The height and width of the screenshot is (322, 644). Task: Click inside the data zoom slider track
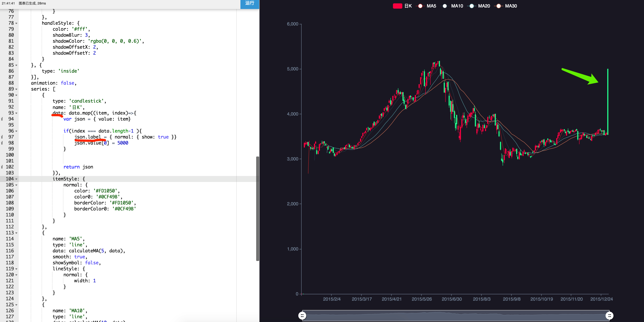tap(455, 316)
